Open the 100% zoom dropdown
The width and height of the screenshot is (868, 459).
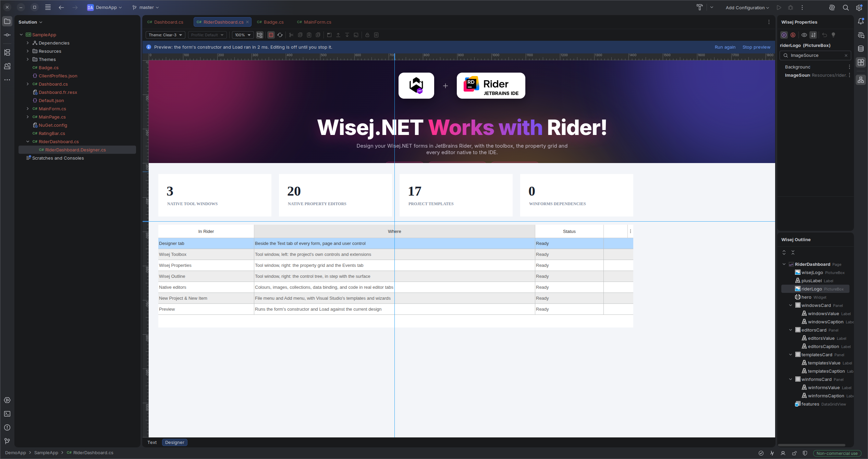243,35
